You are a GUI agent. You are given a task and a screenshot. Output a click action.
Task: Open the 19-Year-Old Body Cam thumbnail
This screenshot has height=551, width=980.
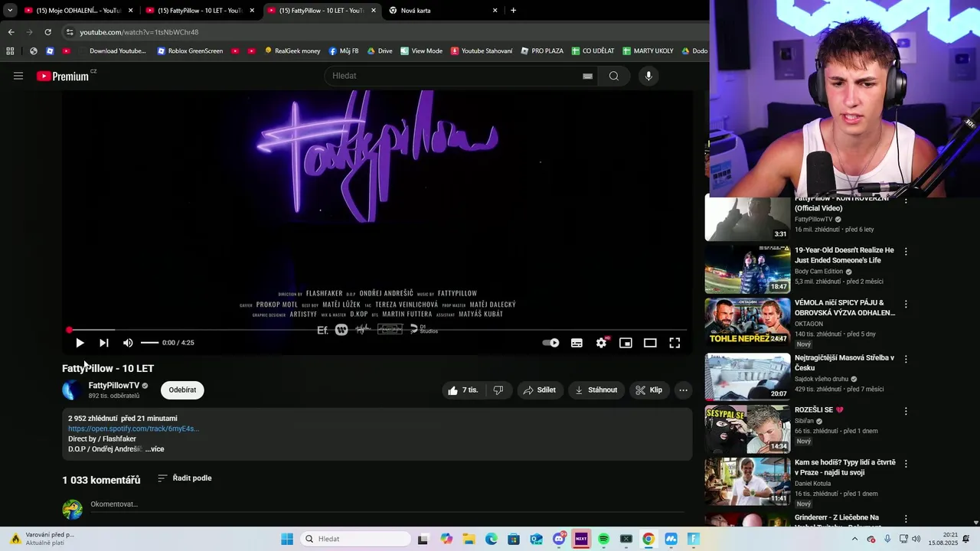pos(747,269)
